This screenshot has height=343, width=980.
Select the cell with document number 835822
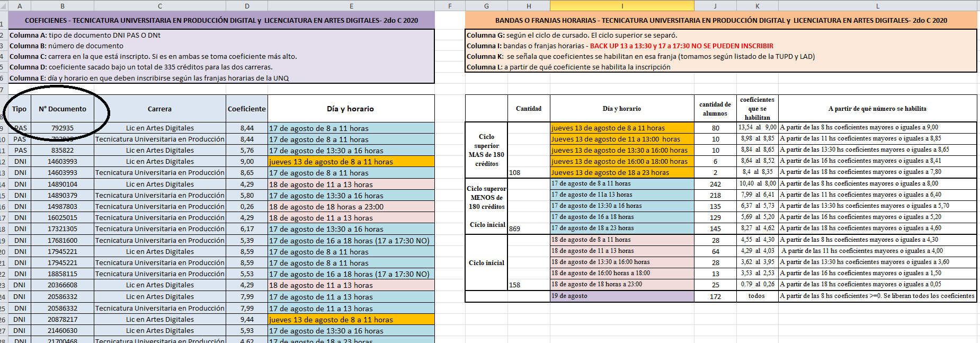pos(63,150)
